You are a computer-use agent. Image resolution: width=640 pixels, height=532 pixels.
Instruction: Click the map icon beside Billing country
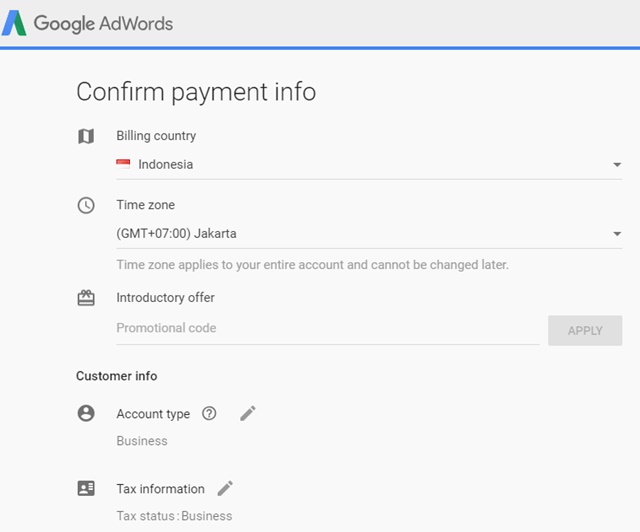pyautogui.click(x=86, y=136)
